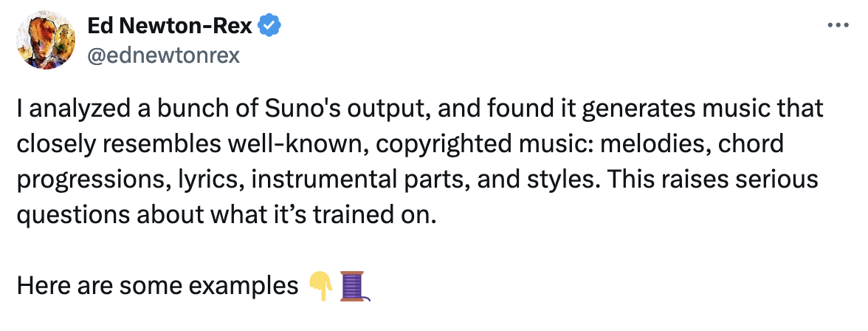
Task: Visit the @ednewtonrex handle link
Action: (163, 55)
